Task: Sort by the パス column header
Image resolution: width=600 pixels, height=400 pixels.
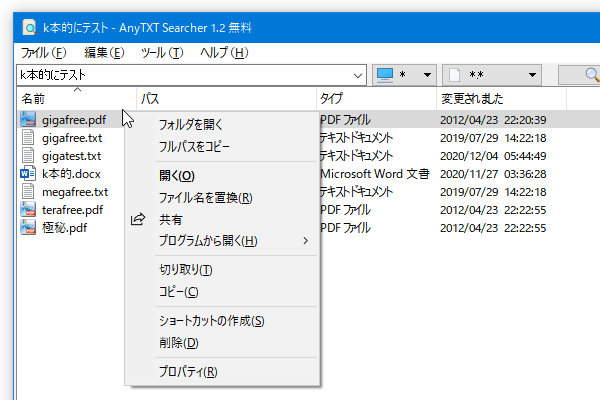Action: (227, 99)
